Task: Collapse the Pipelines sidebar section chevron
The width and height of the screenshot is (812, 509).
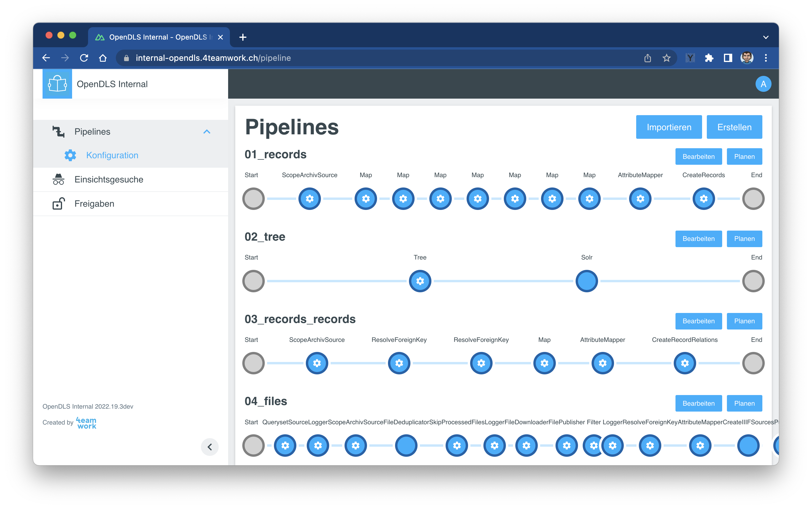Action: (207, 132)
